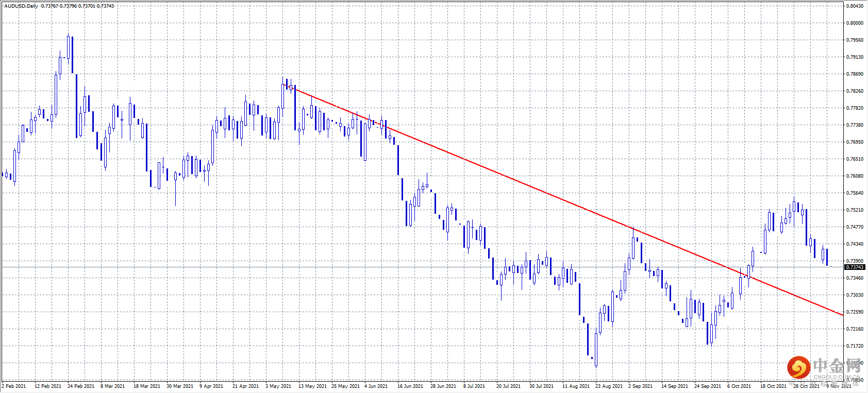Click the 2 Feb 2021 date label
The width and height of the screenshot is (868, 393).
click(14, 386)
